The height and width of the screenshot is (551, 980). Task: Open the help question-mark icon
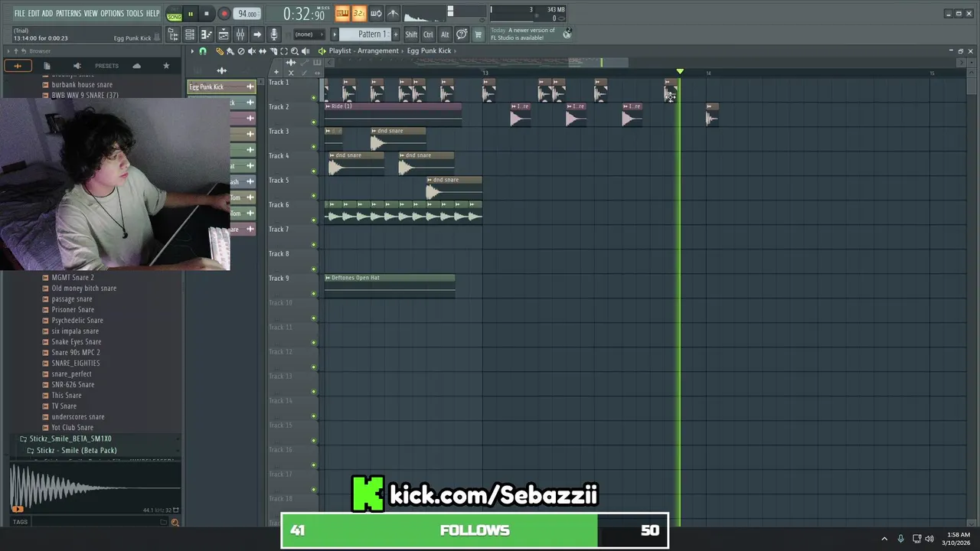462,34
